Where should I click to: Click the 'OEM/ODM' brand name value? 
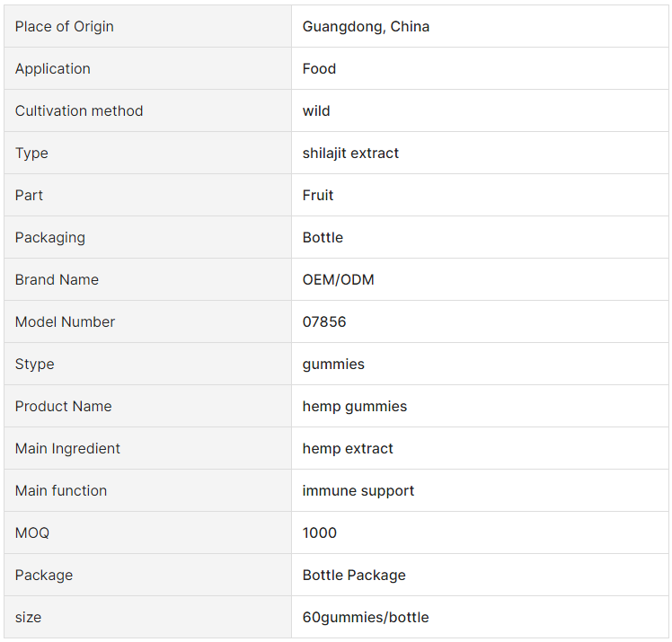pos(338,279)
